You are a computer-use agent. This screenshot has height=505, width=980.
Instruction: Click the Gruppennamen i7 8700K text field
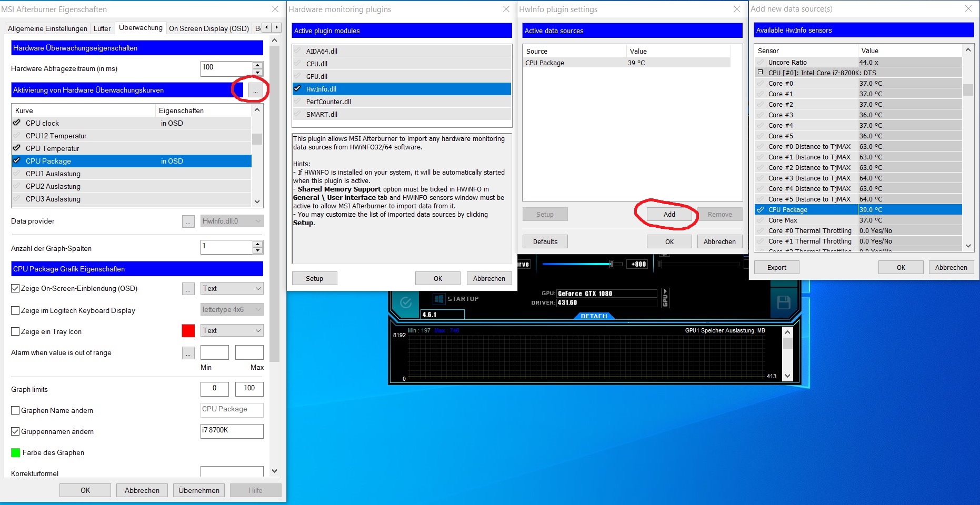pos(232,431)
